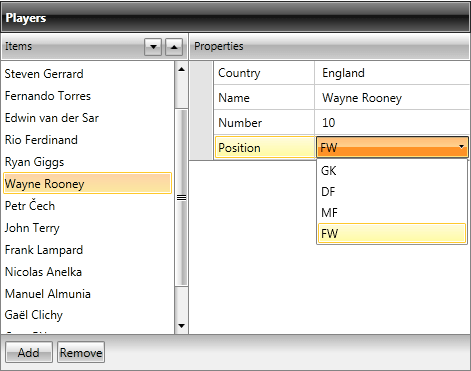This screenshot has width=471, height=371.
Task: Select the highlighted Wayne Rooney item
Action: (x=87, y=183)
